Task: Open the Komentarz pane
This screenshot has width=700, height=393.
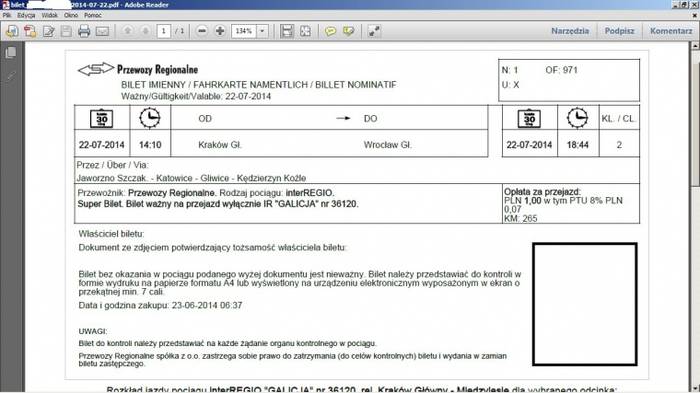Action: coord(671,31)
